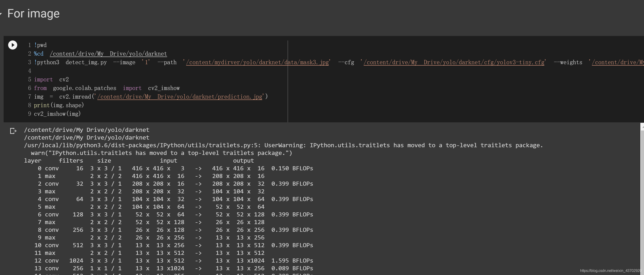Open the yolov3-tiny.cfg path link
The height and width of the screenshot is (275, 644).
tap(454, 62)
